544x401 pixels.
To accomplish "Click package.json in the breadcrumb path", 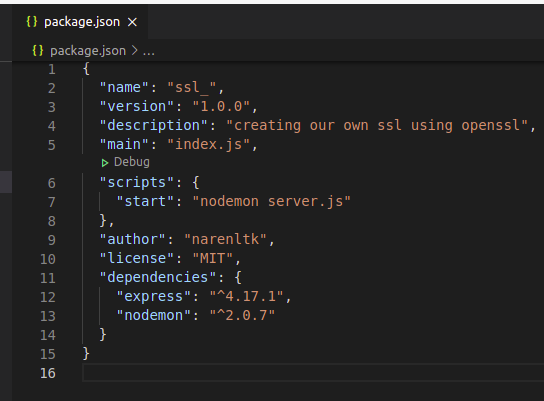I will tap(88, 51).
